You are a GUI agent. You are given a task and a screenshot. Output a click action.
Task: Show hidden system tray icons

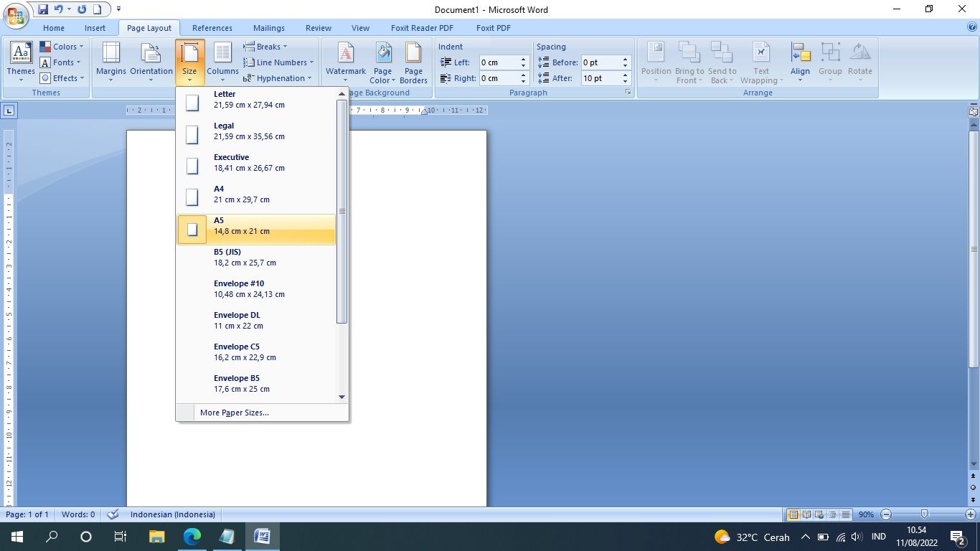[x=805, y=537]
